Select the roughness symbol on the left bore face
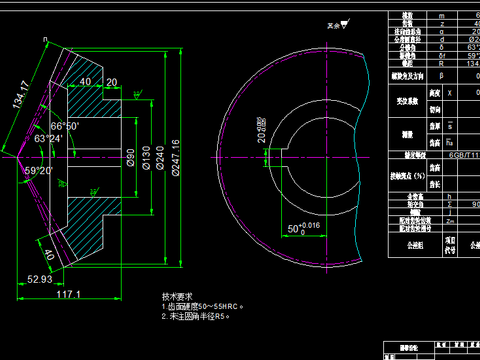This screenshot has width=480, height=360. [62, 183]
